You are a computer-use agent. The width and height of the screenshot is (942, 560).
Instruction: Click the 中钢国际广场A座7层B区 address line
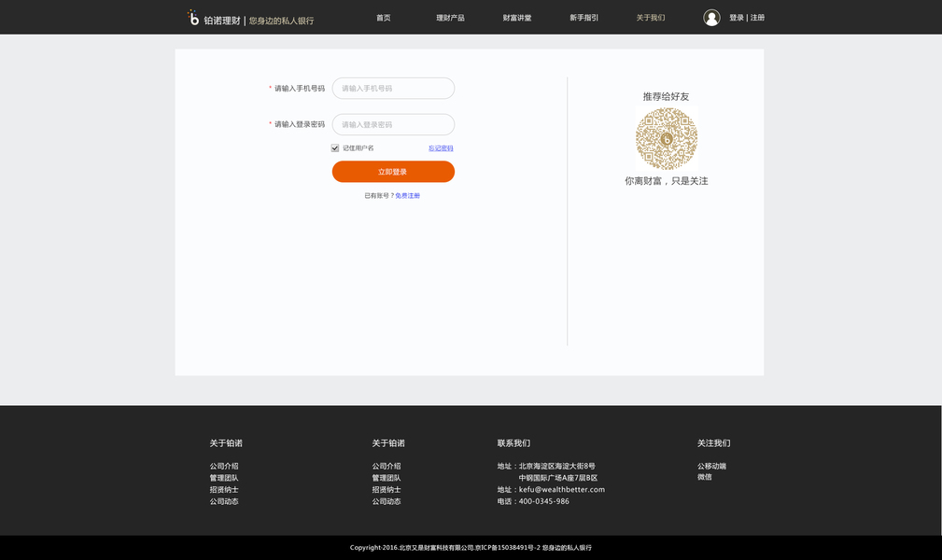pyautogui.click(x=558, y=478)
